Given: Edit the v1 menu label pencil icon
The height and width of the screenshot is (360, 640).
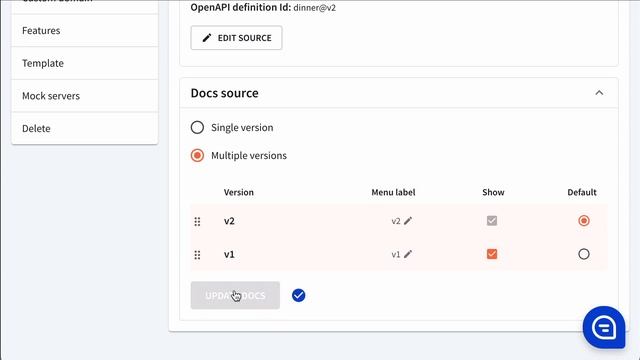Looking at the screenshot, I should pyautogui.click(x=408, y=254).
